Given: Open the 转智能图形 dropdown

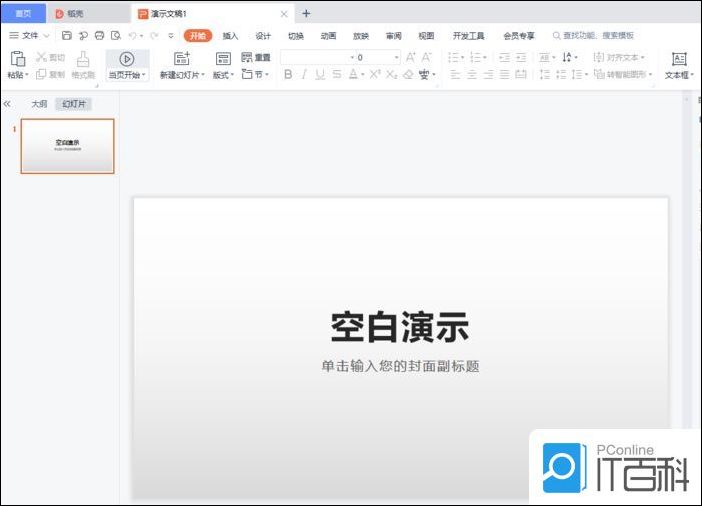Looking at the screenshot, I should pos(623,74).
